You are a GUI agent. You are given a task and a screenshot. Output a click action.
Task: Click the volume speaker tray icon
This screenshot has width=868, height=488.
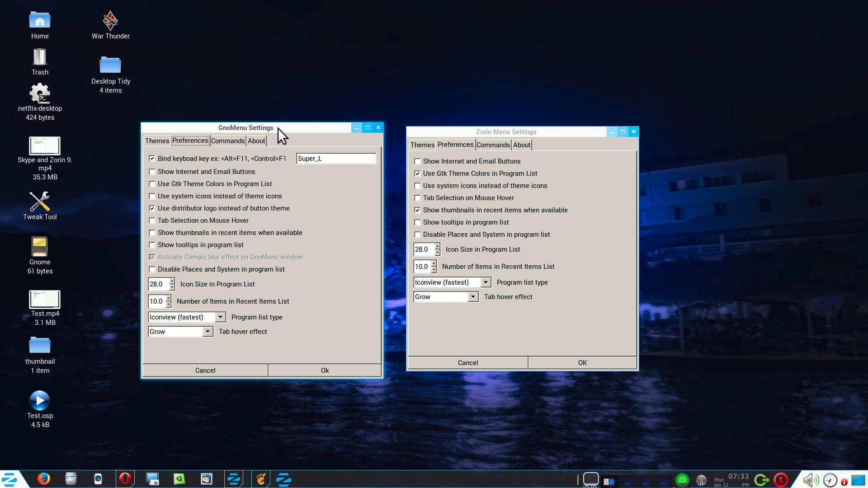tap(810, 479)
